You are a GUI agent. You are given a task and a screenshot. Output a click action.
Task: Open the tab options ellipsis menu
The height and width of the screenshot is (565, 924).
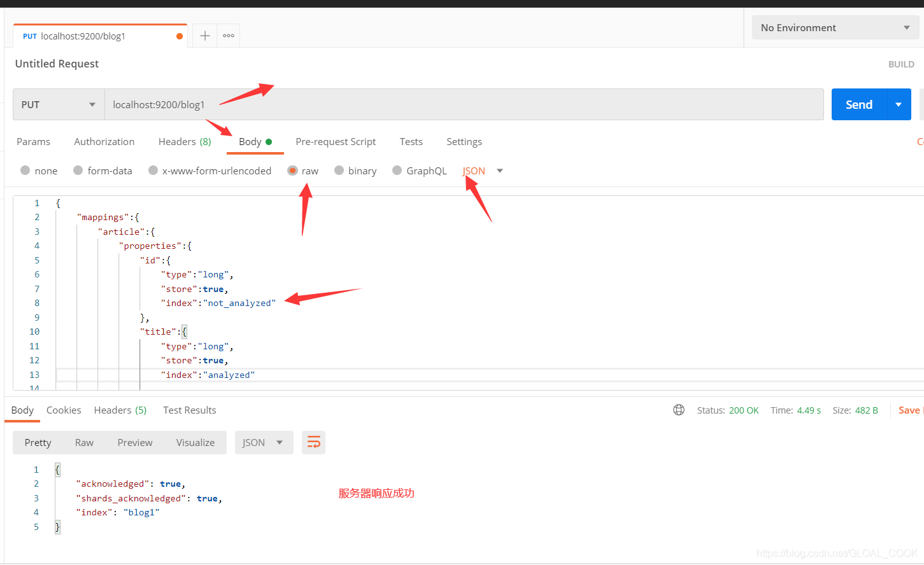coord(229,36)
